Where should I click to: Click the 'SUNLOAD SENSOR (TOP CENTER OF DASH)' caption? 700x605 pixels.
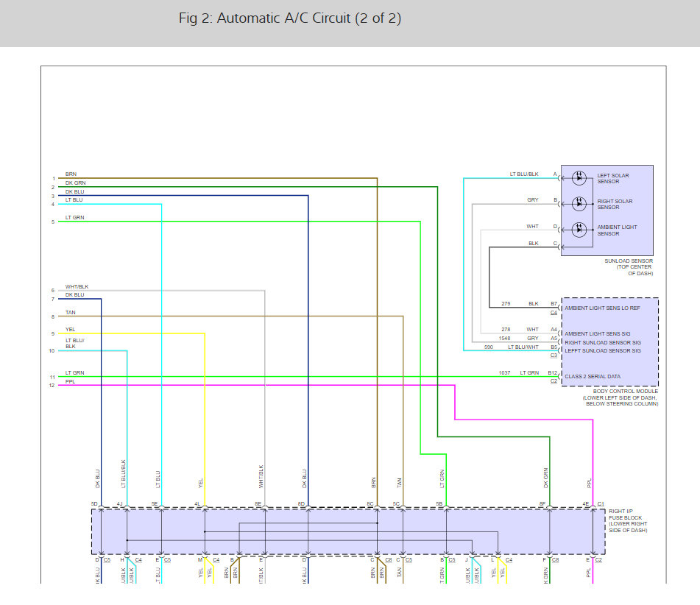coord(629,267)
